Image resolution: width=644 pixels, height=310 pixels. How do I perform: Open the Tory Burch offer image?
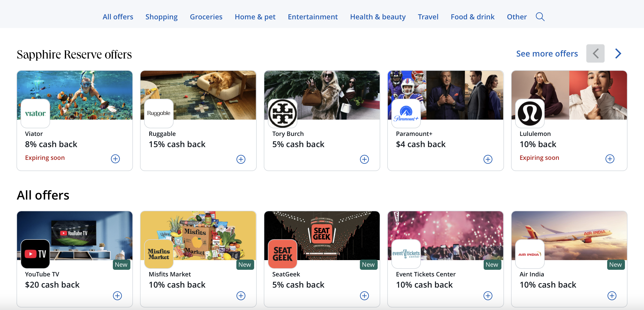322,95
